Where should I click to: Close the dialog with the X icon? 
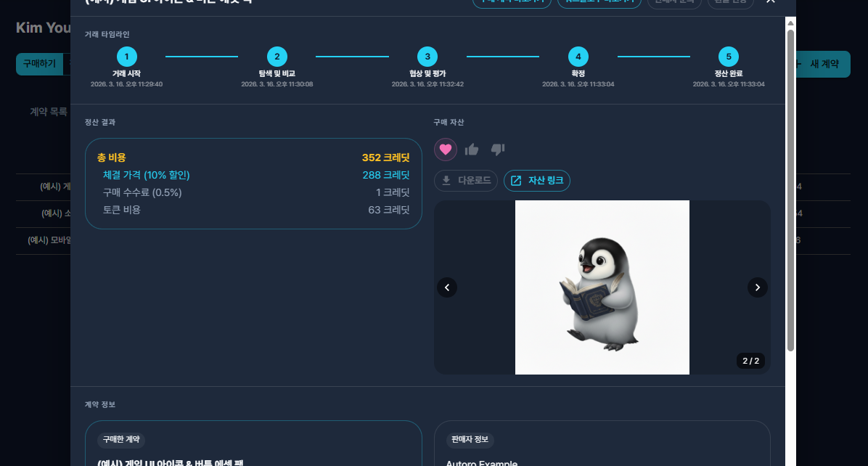(771, 1)
